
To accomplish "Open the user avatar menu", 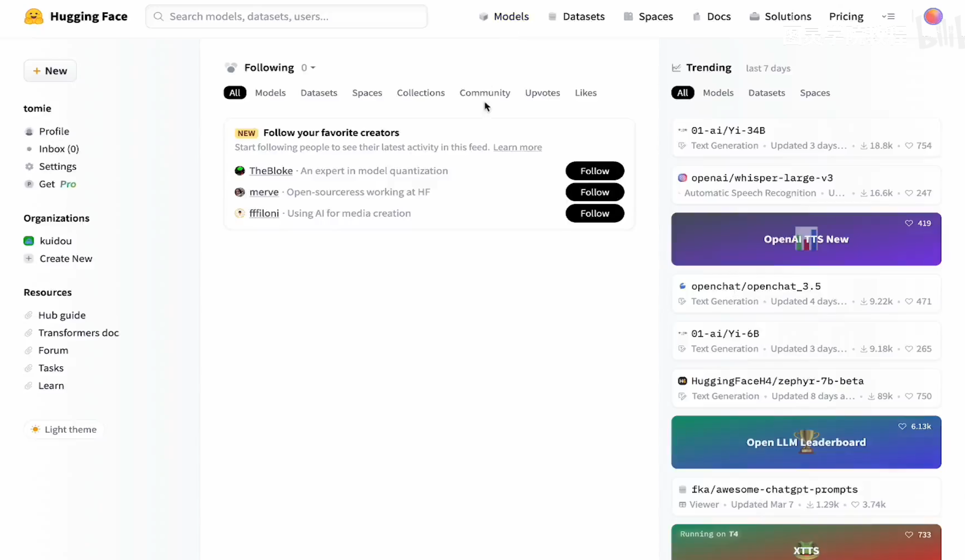I will tap(932, 16).
